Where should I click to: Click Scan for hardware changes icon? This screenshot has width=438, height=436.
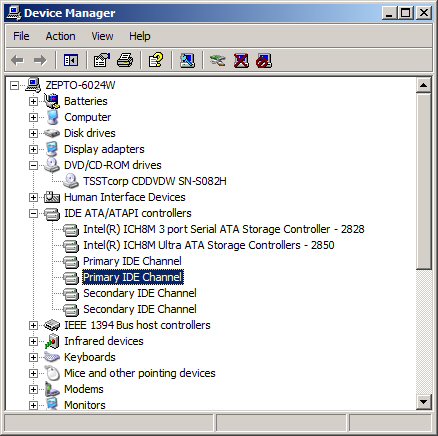187,60
